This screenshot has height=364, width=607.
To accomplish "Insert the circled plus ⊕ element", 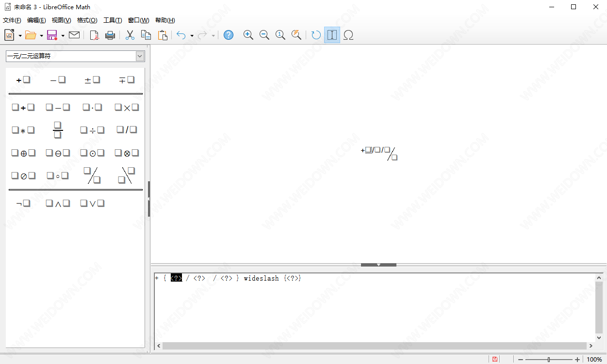I will pos(23,153).
